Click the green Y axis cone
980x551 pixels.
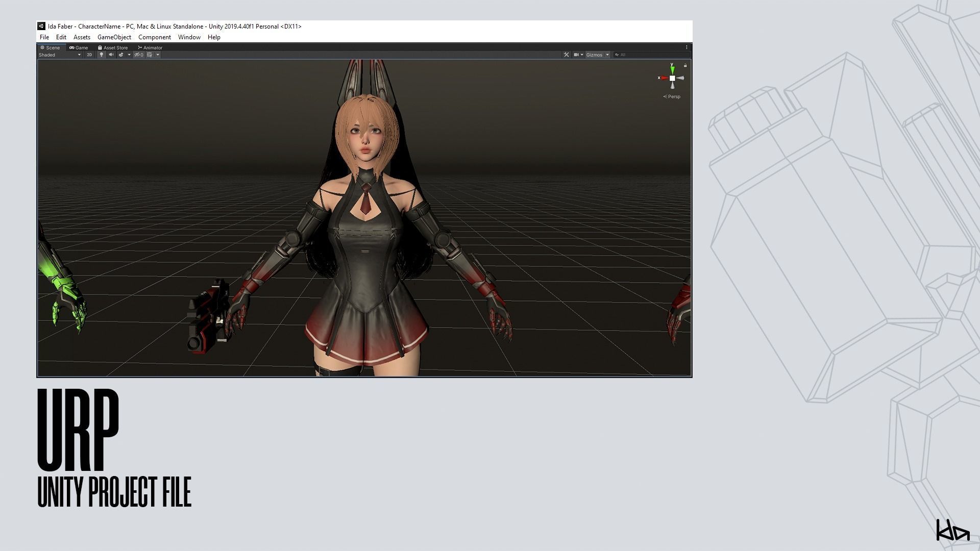tap(672, 69)
